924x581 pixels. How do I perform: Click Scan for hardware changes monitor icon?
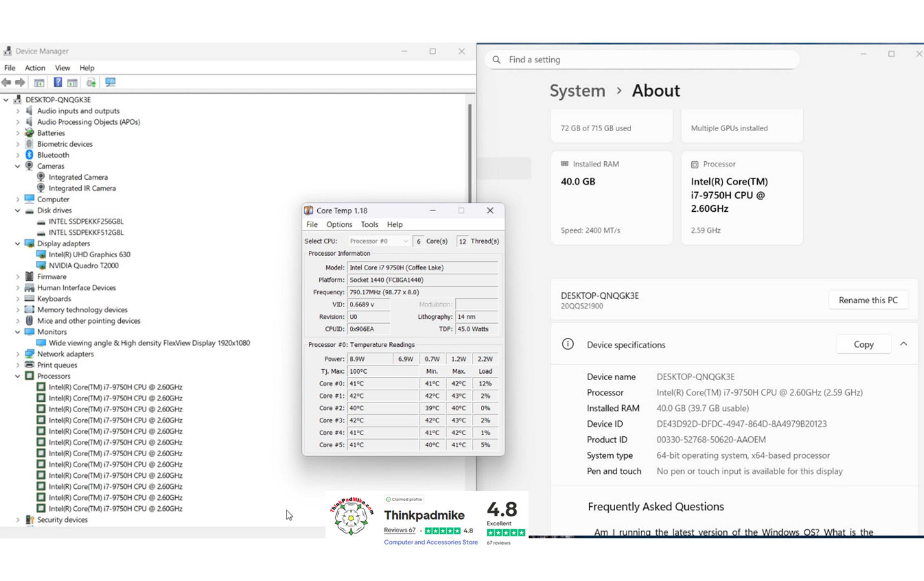click(x=110, y=83)
